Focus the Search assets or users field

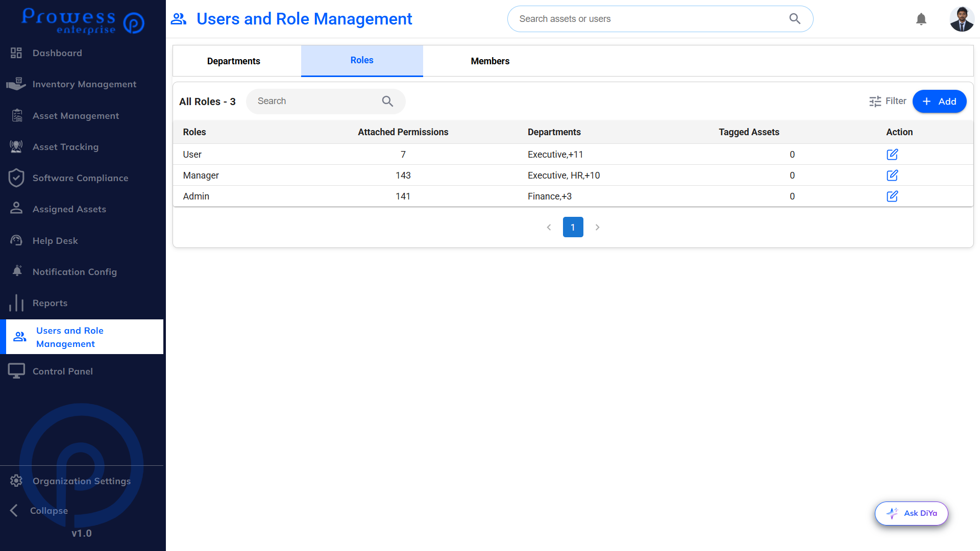click(x=660, y=19)
